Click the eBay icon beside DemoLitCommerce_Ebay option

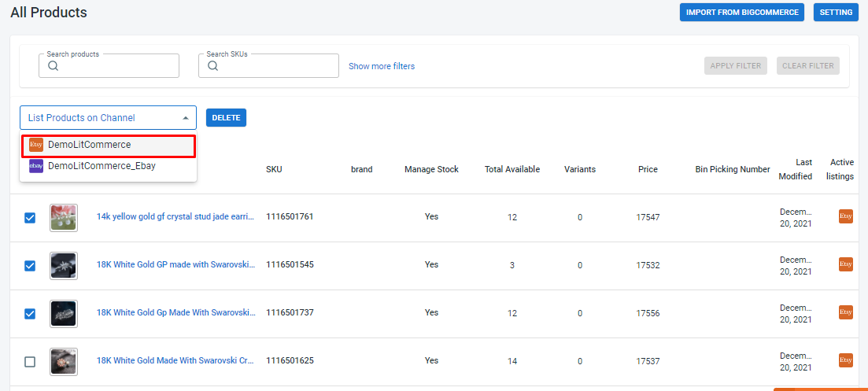pyautogui.click(x=36, y=167)
